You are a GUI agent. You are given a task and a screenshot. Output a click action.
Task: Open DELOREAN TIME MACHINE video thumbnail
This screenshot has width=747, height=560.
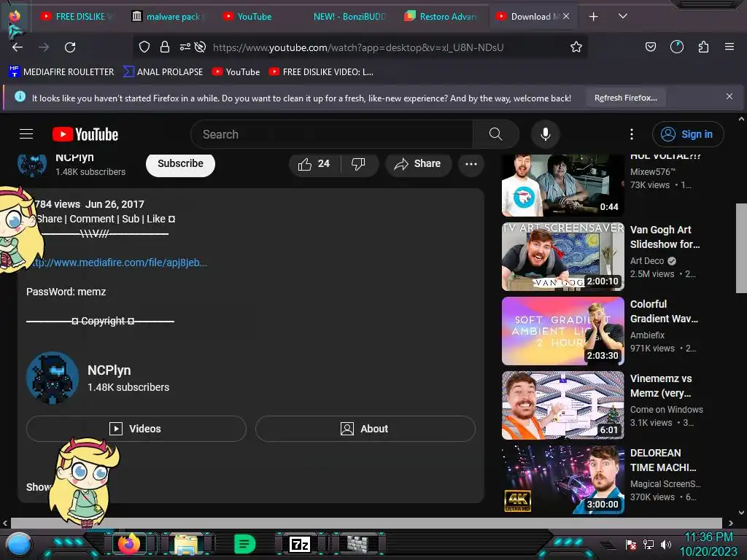point(562,480)
